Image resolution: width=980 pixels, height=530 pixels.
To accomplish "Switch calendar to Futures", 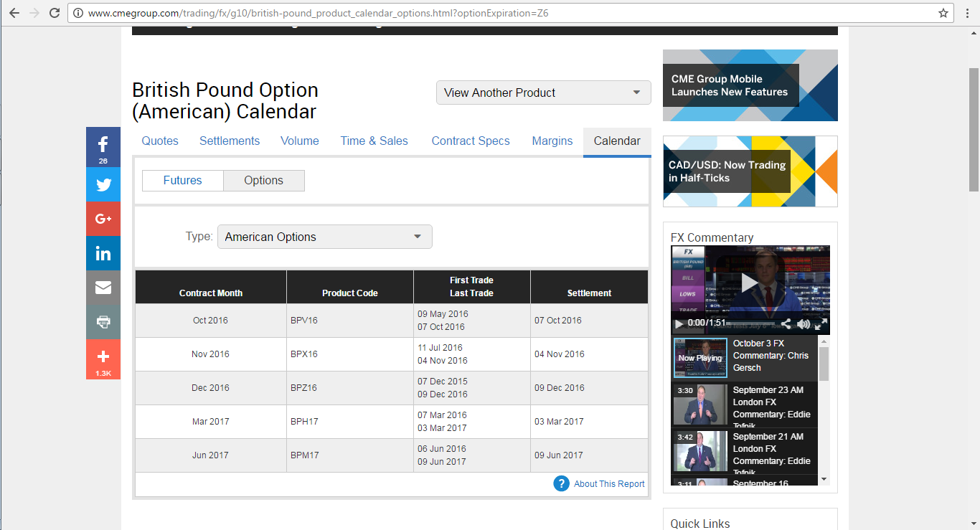I will tap(183, 181).
